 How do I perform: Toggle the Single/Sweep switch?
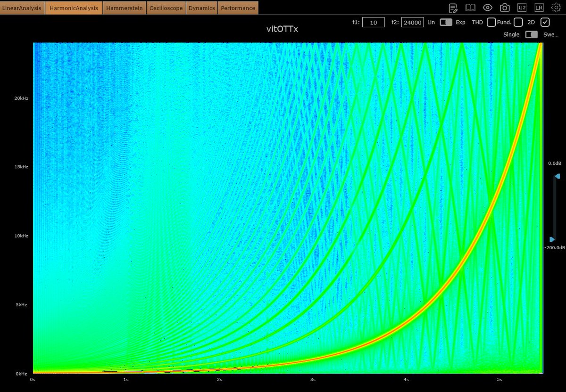pos(531,34)
